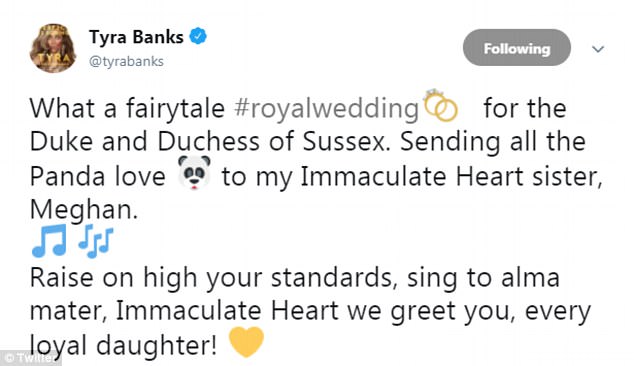The width and height of the screenshot is (634, 366).
Task: Toggle the gray Following button
Action: (x=517, y=48)
